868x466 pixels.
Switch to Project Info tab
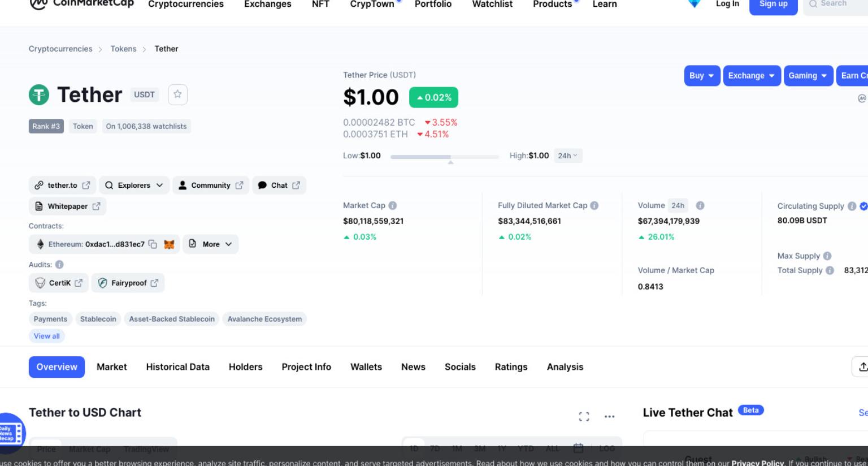(x=306, y=366)
